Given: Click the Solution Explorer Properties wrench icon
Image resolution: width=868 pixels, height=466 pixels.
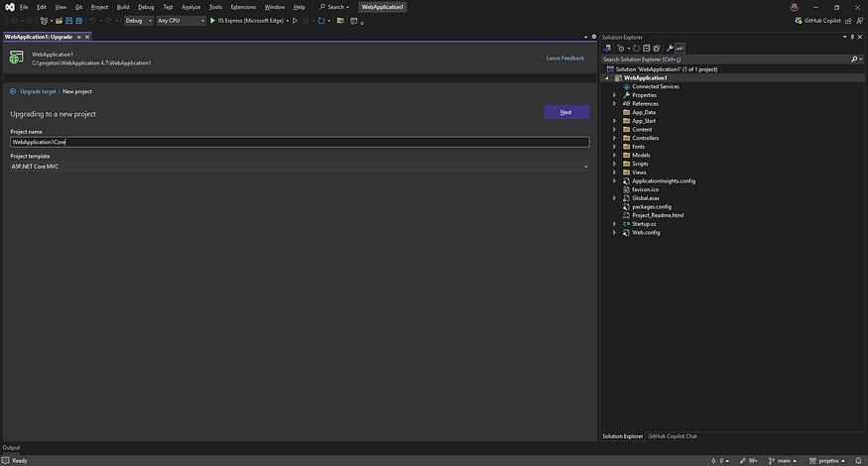Looking at the screenshot, I should tap(671, 48).
